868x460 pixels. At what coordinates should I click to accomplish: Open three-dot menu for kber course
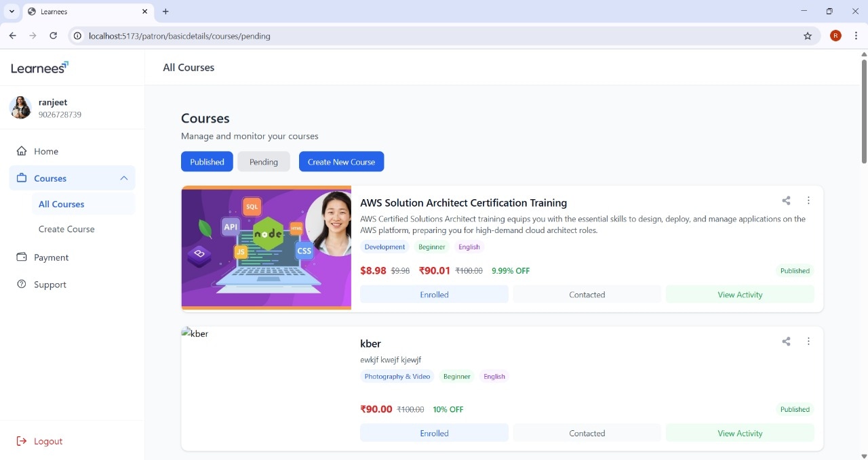coord(808,341)
